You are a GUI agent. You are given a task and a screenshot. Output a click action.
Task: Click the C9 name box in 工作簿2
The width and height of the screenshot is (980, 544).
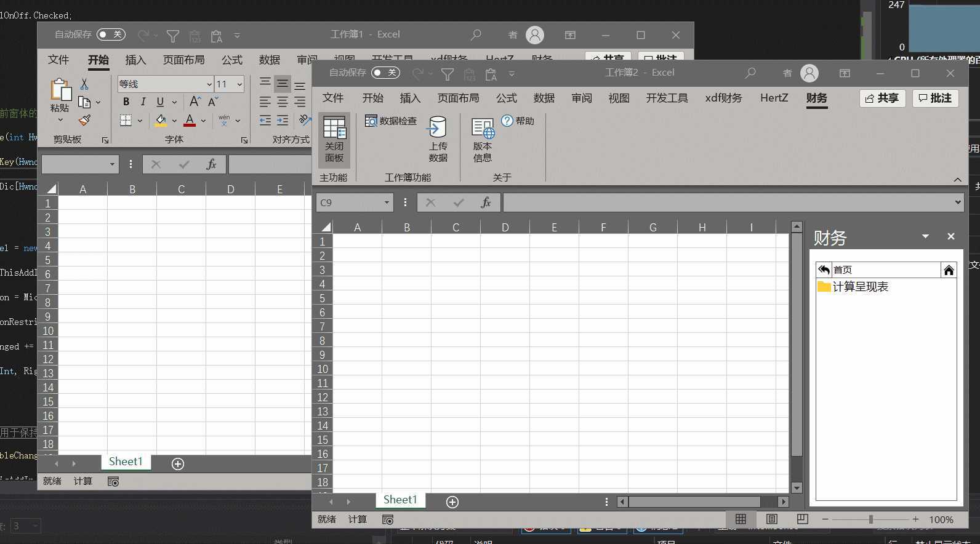pyautogui.click(x=348, y=202)
